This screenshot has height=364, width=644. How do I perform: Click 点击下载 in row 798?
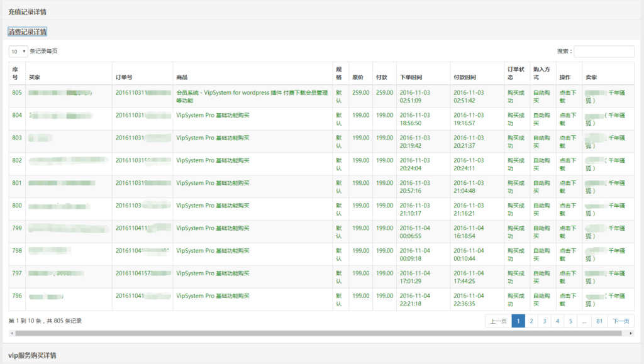(568, 255)
